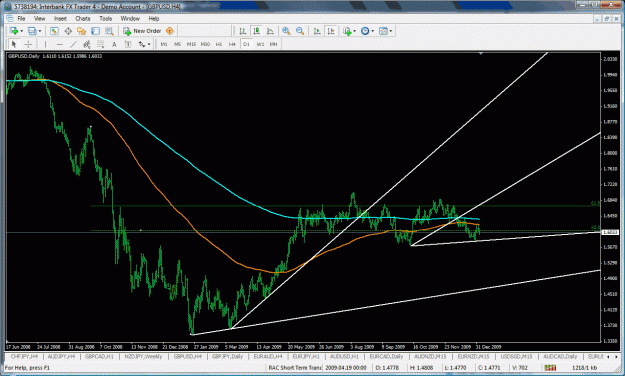Viewport: 625px width, 376px height.
Task: Select the Fibonacci Retracement tool
Action: point(100,44)
